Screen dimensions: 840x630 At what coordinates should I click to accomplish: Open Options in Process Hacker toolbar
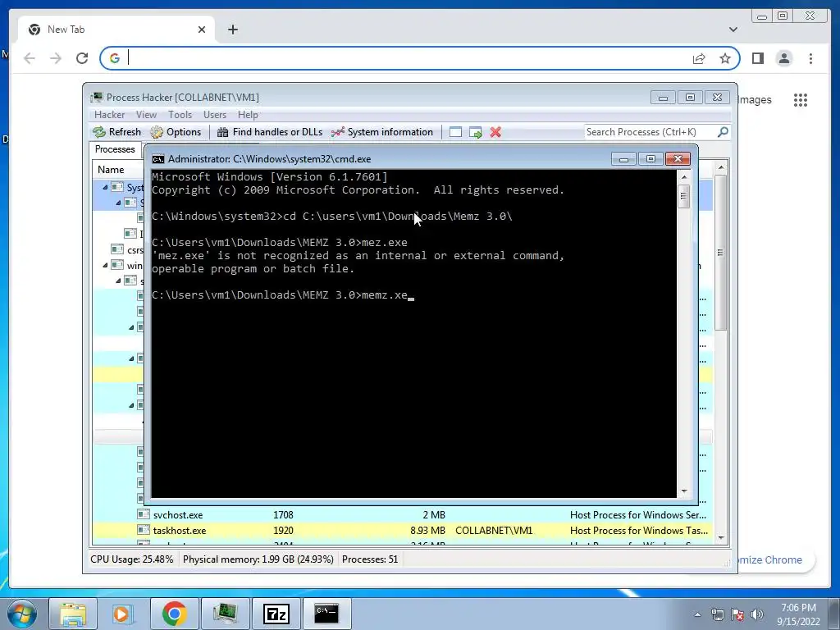pos(176,132)
